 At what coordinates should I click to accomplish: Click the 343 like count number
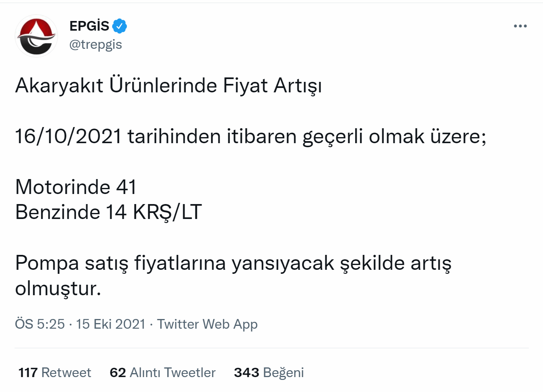tap(246, 372)
